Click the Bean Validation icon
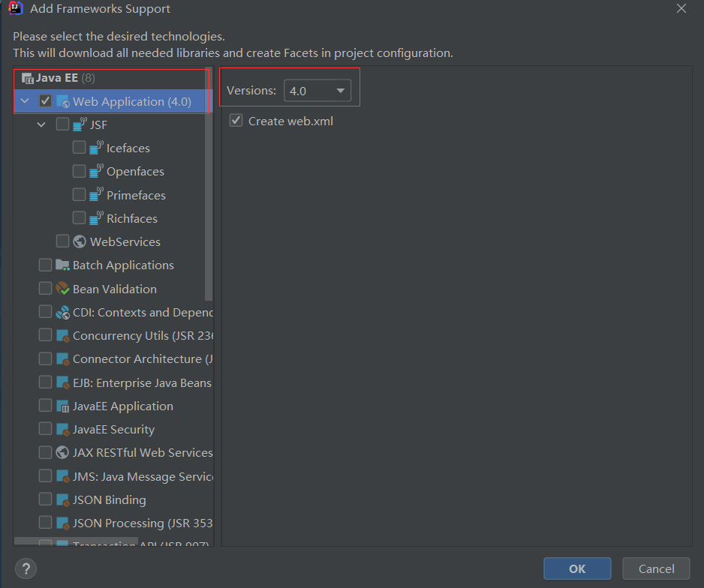 coord(62,289)
